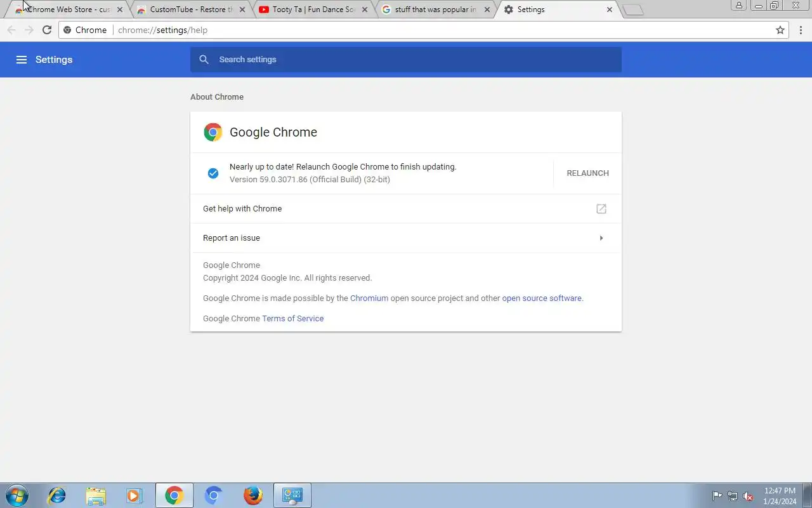Open a new tab
The height and width of the screenshot is (508, 812).
[x=633, y=10]
